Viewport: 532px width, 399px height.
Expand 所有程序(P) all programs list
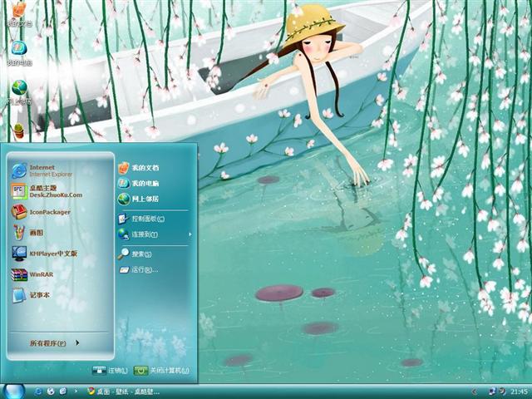55,343
